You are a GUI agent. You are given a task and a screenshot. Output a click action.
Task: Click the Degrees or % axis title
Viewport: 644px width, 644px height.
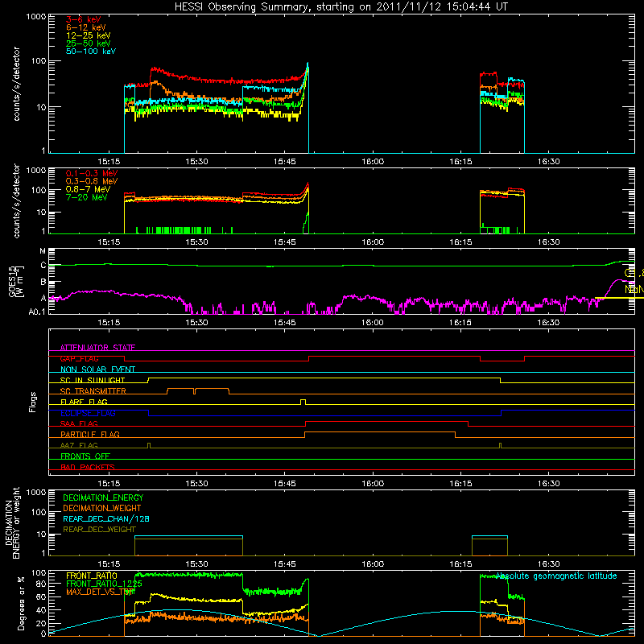(x=21, y=603)
